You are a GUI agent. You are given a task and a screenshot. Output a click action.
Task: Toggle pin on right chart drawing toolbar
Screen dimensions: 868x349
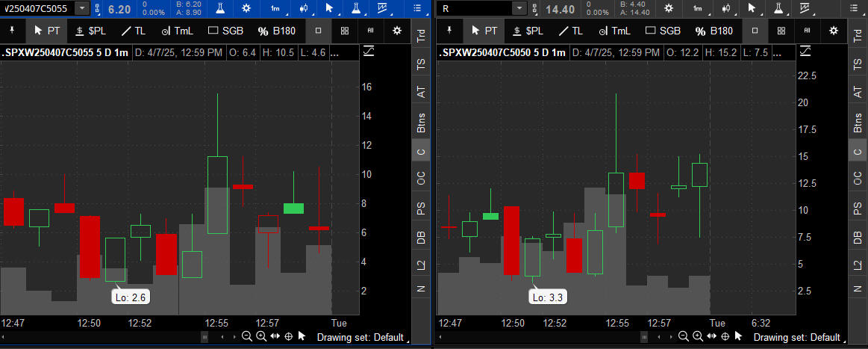[x=449, y=31]
